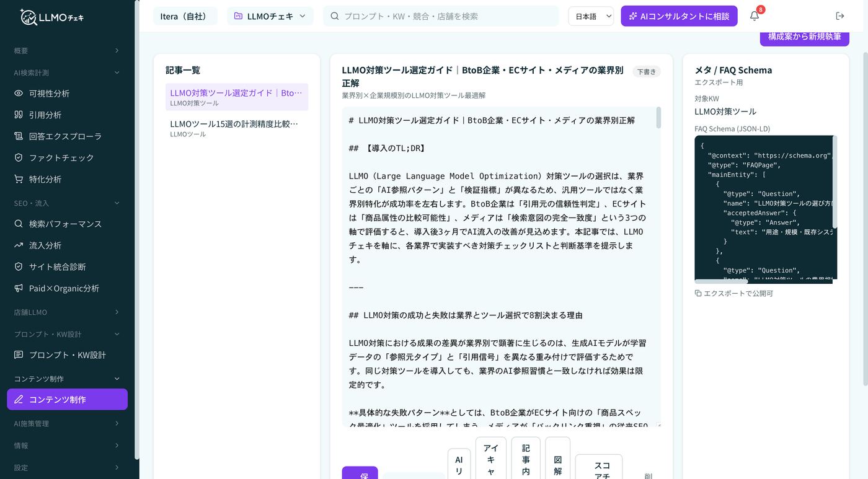Click the book icon beside 回答エクスプローラ

coord(19,136)
